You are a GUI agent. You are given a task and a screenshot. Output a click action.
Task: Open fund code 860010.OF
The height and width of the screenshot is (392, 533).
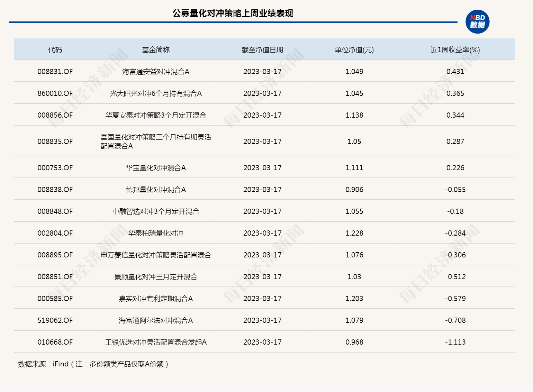point(55,93)
